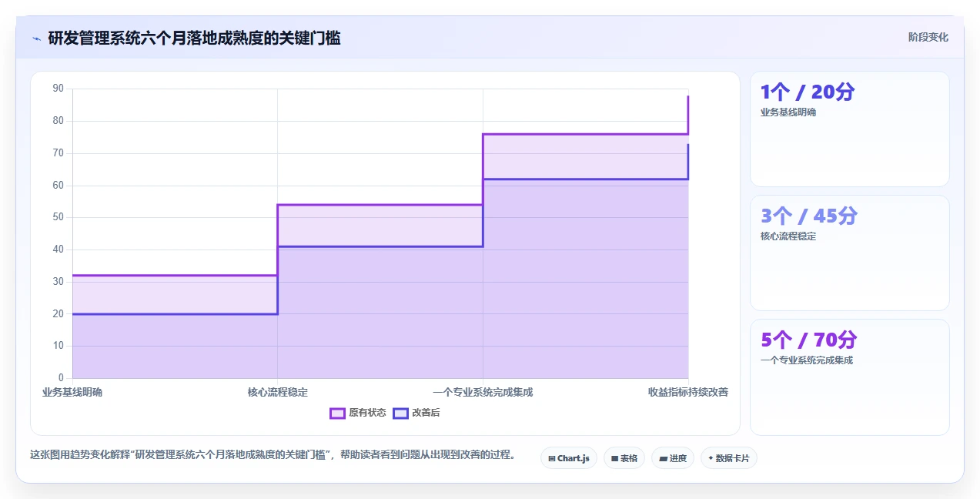The width and height of the screenshot is (980, 499).
Task: Toggle the 原有状态 legend series
Action: [x=358, y=413]
